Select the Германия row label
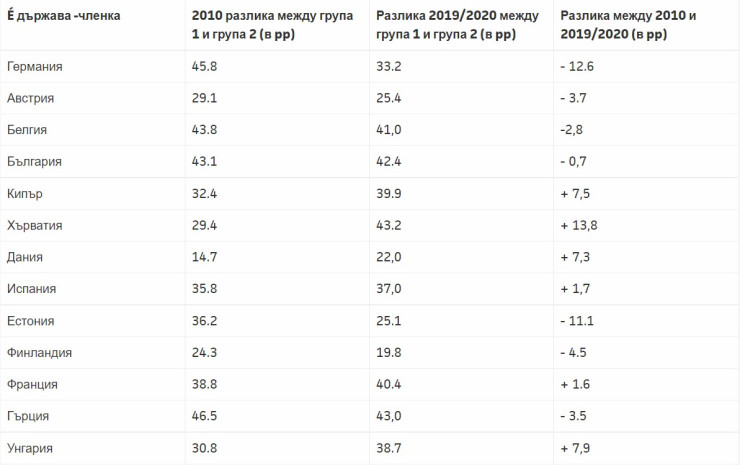 (x=34, y=66)
